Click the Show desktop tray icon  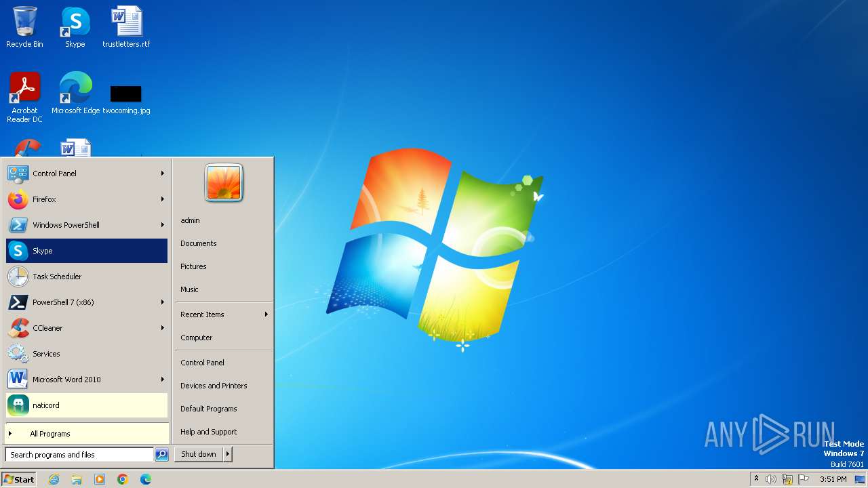pos(860,479)
